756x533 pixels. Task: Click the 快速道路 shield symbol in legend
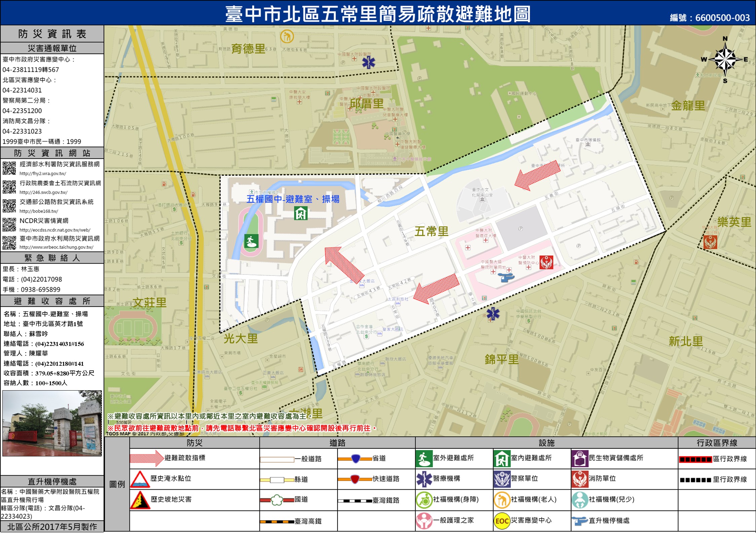[x=355, y=479]
